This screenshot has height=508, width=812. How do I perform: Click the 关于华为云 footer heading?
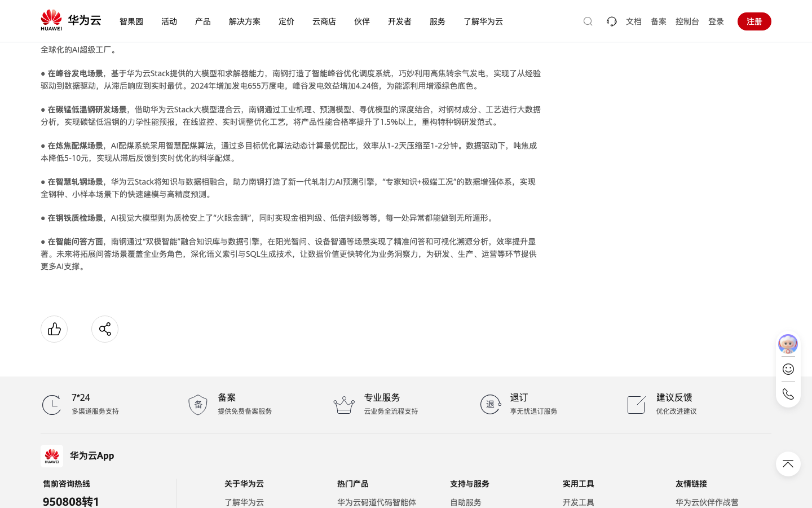244,484
